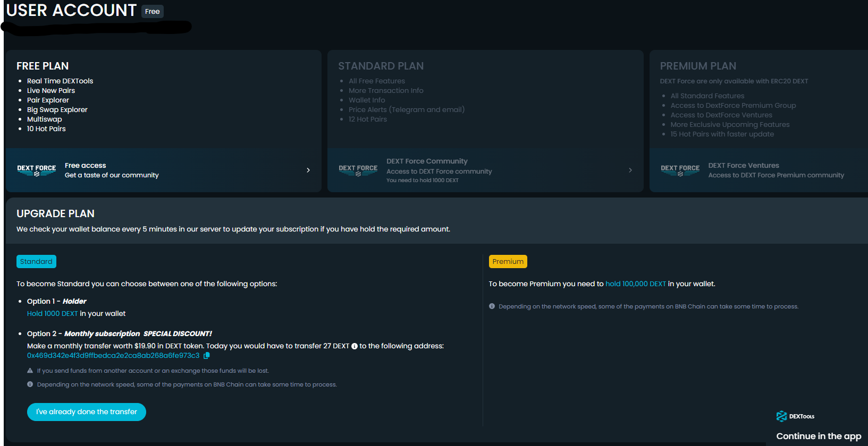Copy the transfer wallet address
The image size is (868, 446).
click(x=207, y=356)
